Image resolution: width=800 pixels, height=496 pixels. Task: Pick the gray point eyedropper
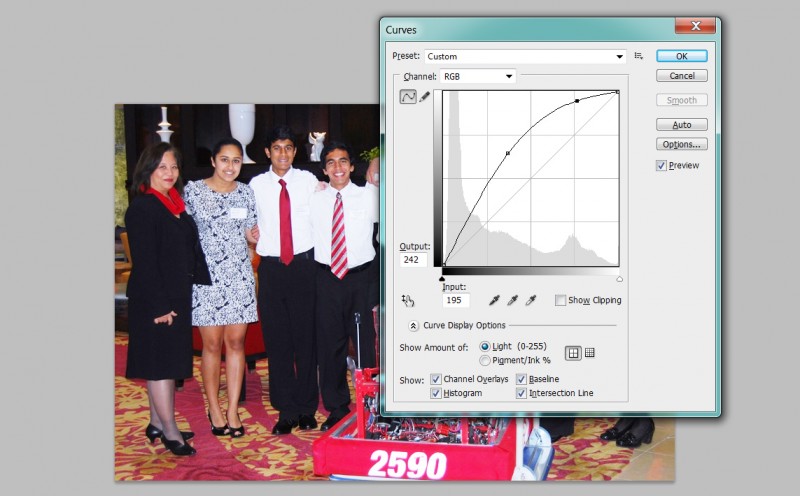(512, 301)
